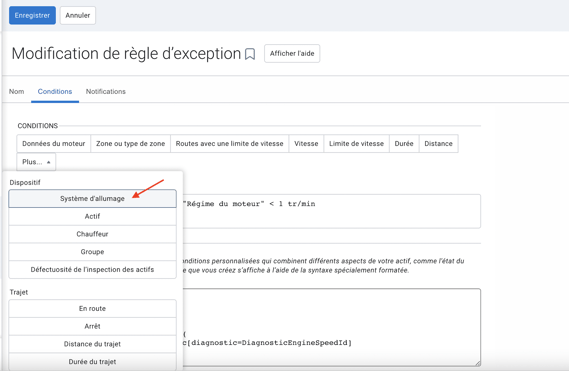Select En route under Trajet
This screenshot has height=371, width=569.
pos(93,309)
